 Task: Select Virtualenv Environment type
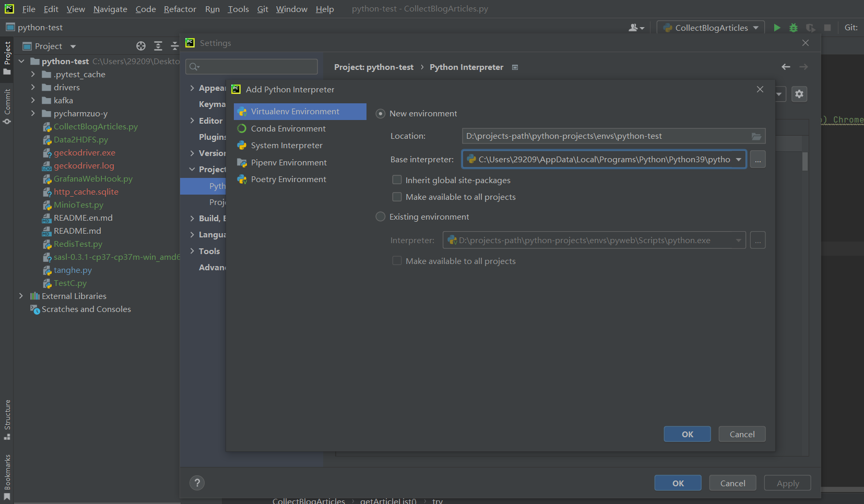click(x=300, y=112)
